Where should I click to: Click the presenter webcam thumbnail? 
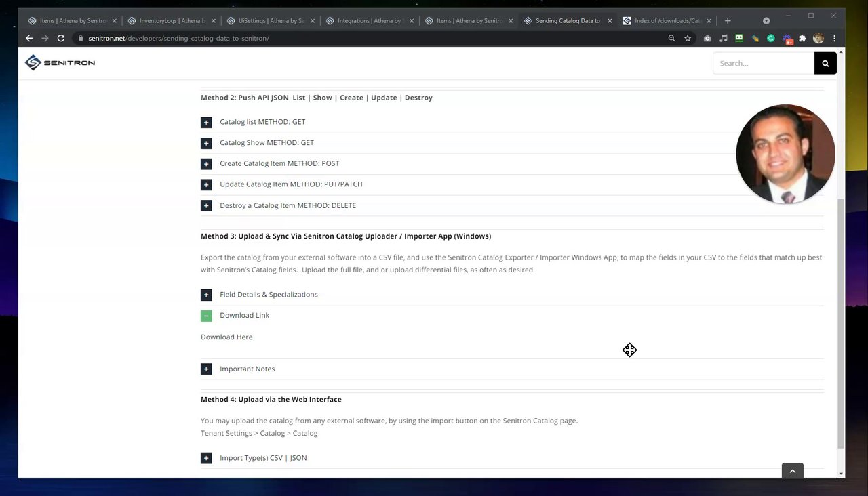pyautogui.click(x=785, y=154)
